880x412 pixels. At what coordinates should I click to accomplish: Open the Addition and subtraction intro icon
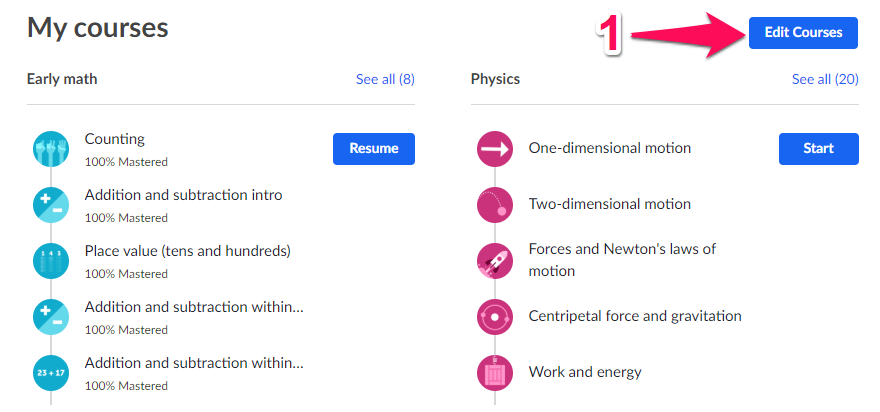point(51,205)
